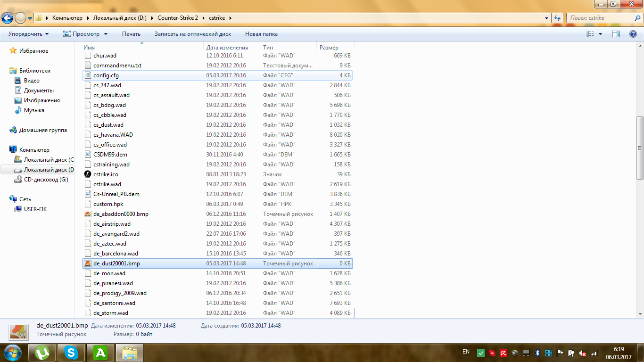Click the network signal tray icon
The height and width of the screenshot is (362, 644).
(x=594, y=353)
